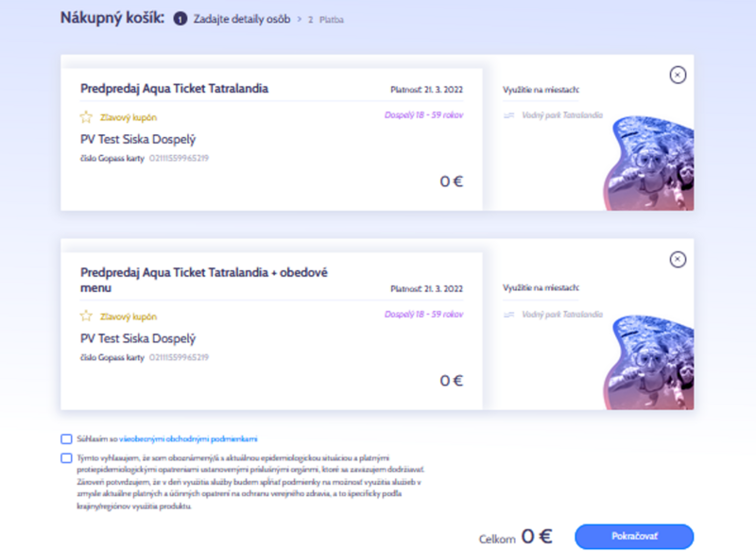This screenshot has width=756, height=551.
Task: Click star icon on first Zľavový kupón
Action: click(x=86, y=116)
